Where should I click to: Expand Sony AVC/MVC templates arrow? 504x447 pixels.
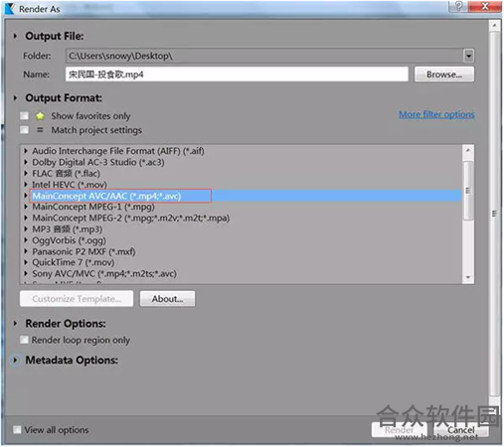click(26, 274)
